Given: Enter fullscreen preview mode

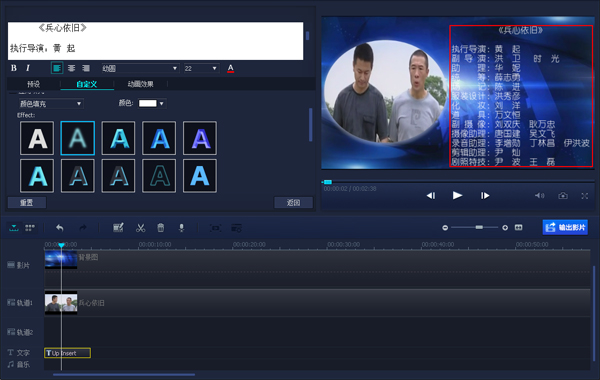Looking at the screenshot, I should click(585, 196).
